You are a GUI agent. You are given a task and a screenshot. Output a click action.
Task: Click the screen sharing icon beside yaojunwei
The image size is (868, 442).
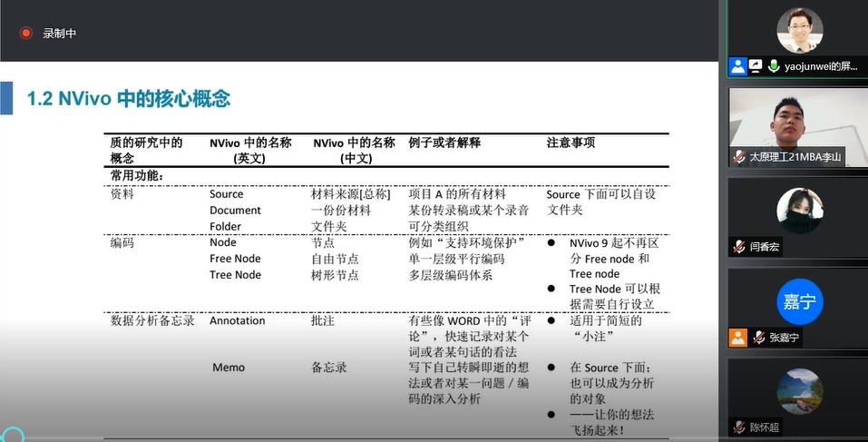point(756,66)
